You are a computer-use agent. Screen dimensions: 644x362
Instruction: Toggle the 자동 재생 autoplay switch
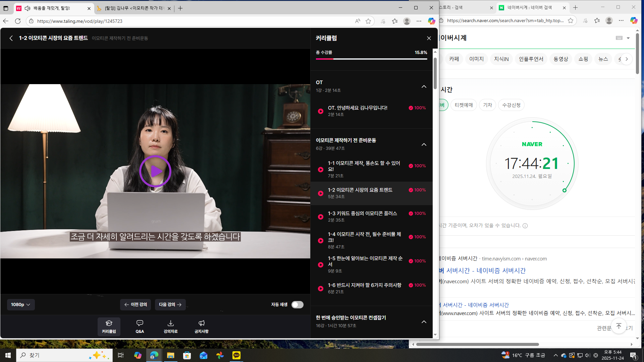(x=297, y=305)
